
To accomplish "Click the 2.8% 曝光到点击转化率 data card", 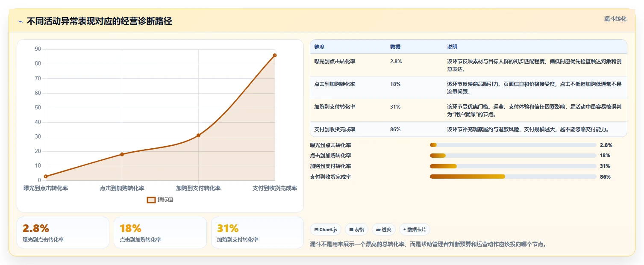I will tap(63, 233).
